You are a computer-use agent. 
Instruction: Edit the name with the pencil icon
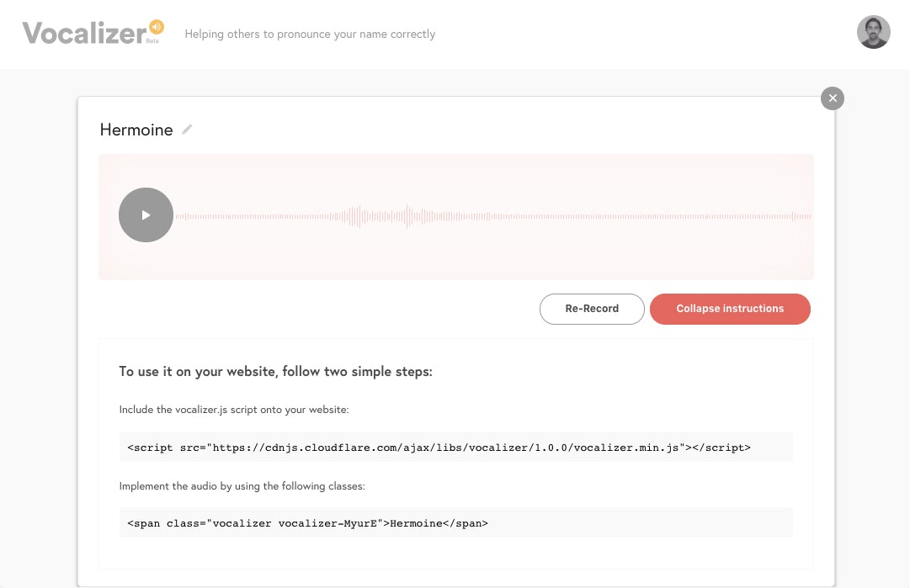pyautogui.click(x=187, y=130)
